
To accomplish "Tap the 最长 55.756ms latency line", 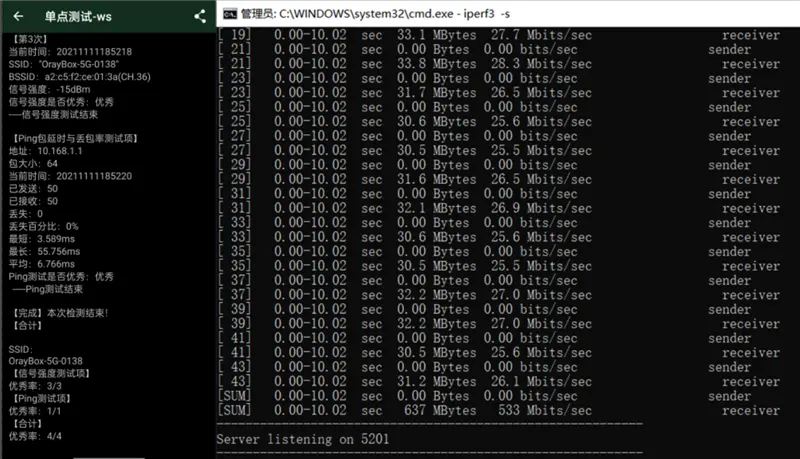I will click(44, 251).
